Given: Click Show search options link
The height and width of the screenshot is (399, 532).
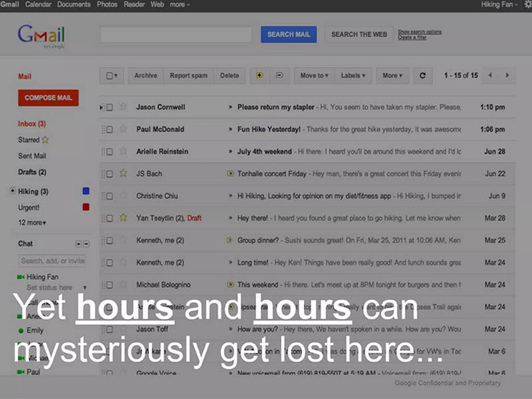Looking at the screenshot, I should (420, 32).
